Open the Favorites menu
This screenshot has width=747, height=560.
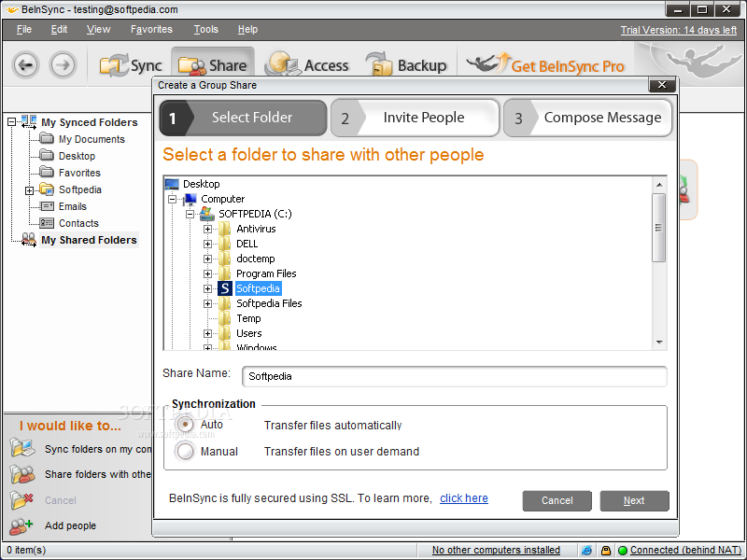pos(151,30)
